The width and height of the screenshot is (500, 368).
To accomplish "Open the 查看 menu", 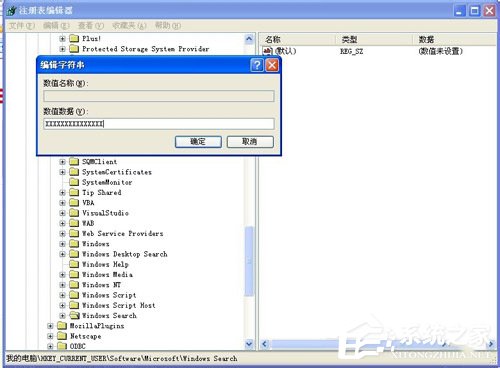I will click(91, 26).
